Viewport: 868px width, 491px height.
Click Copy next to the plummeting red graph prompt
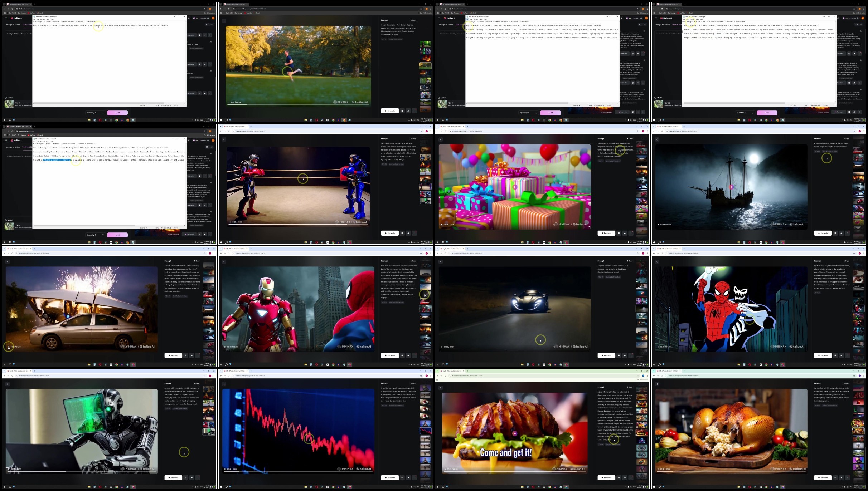pos(413,383)
